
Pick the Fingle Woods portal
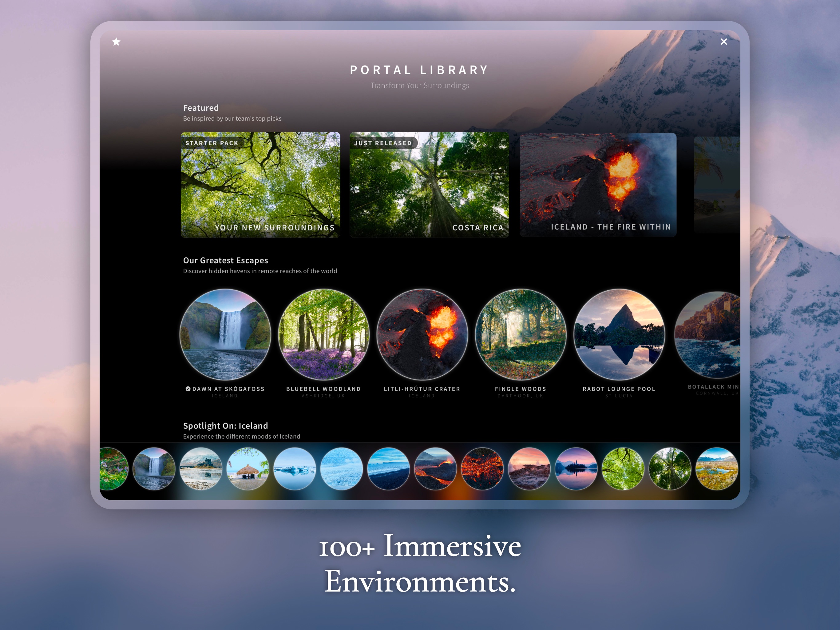point(521,334)
